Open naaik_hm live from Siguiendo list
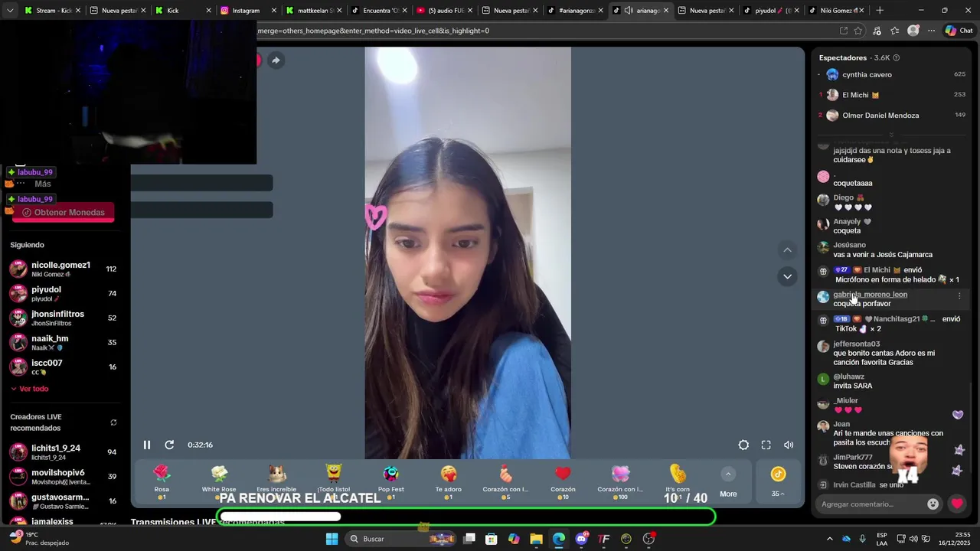 tap(63, 342)
